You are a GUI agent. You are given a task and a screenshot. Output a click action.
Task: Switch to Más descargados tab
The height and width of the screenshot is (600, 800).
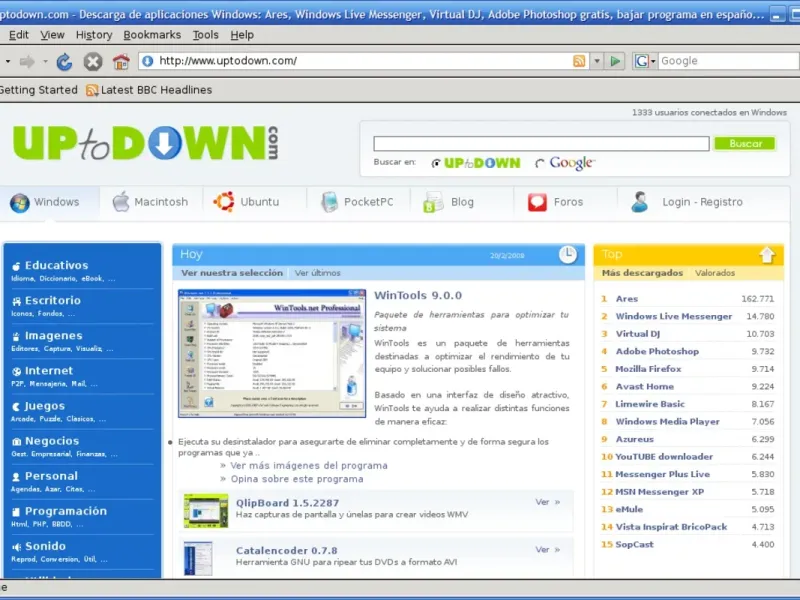[642, 273]
